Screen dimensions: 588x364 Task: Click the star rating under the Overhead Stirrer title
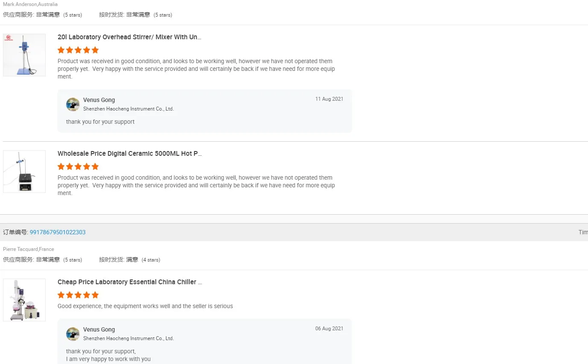pos(78,50)
